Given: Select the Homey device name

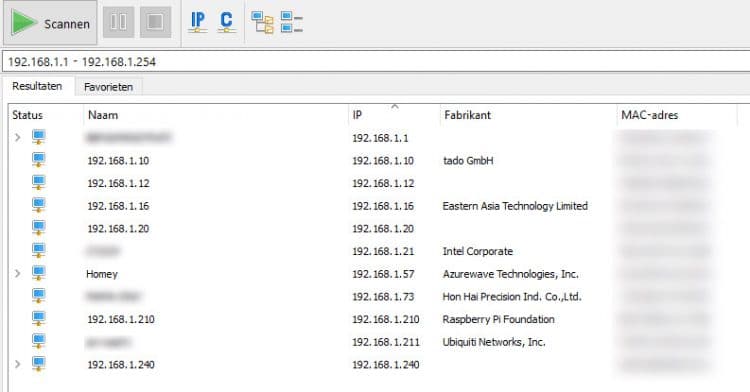Looking at the screenshot, I should 102,274.
